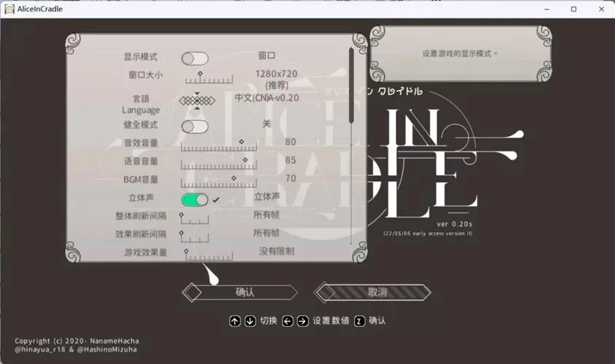Adjust the 窗口大小 window size slider

(x=209, y=78)
